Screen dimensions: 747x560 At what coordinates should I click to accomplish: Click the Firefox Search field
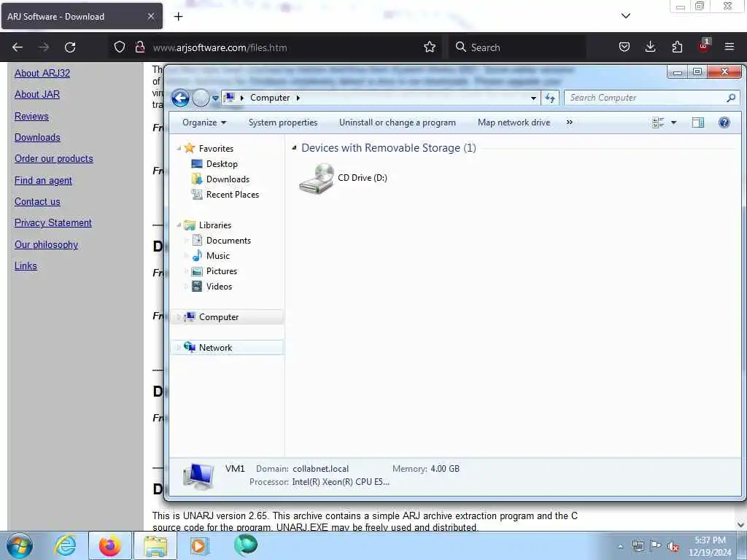pyautogui.click(x=518, y=47)
